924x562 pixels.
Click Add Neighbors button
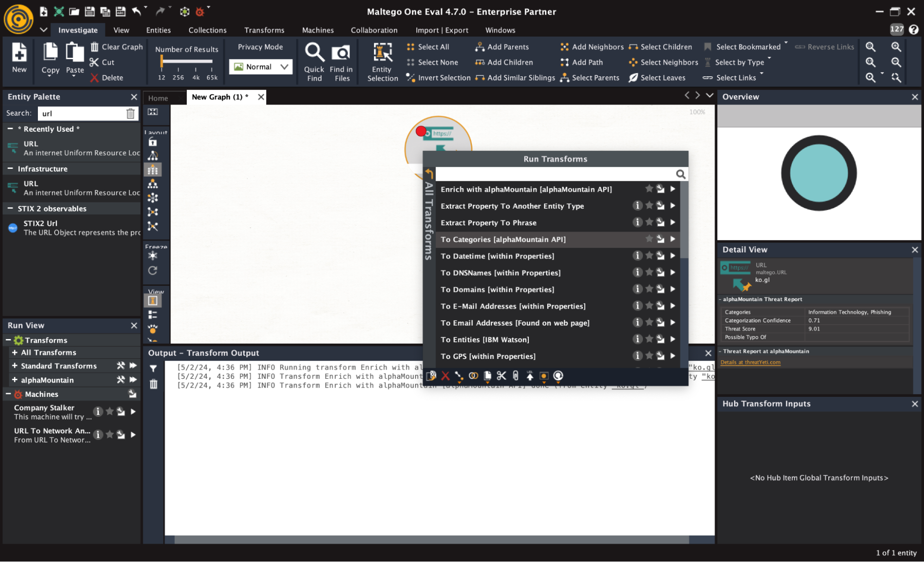[x=592, y=47]
